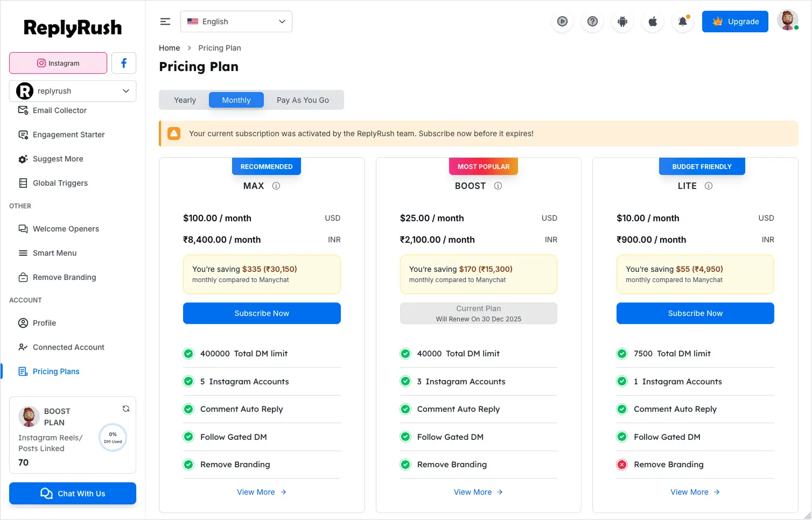Click the green check beside 3 Instagram Accounts

click(405, 382)
